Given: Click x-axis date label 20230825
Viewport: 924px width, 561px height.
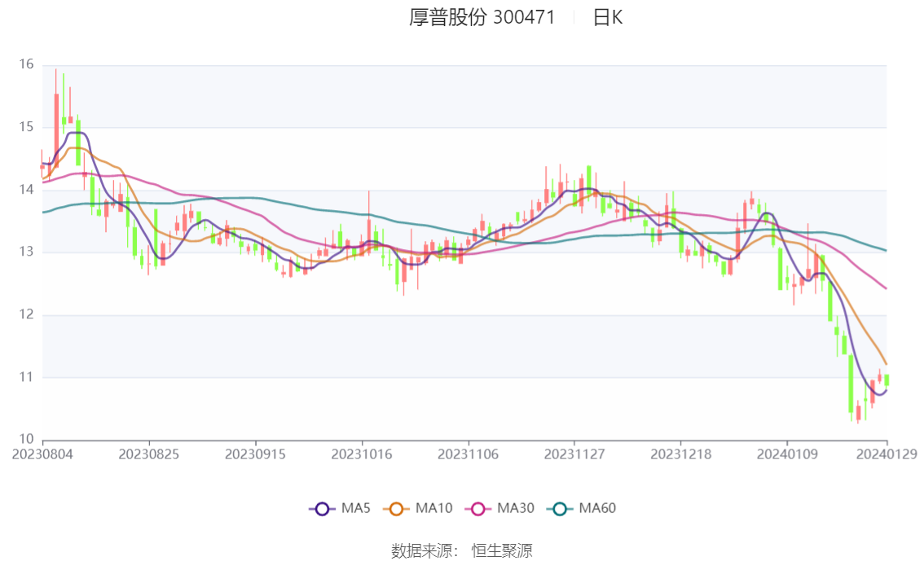Looking at the screenshot, I should [149, 454].
